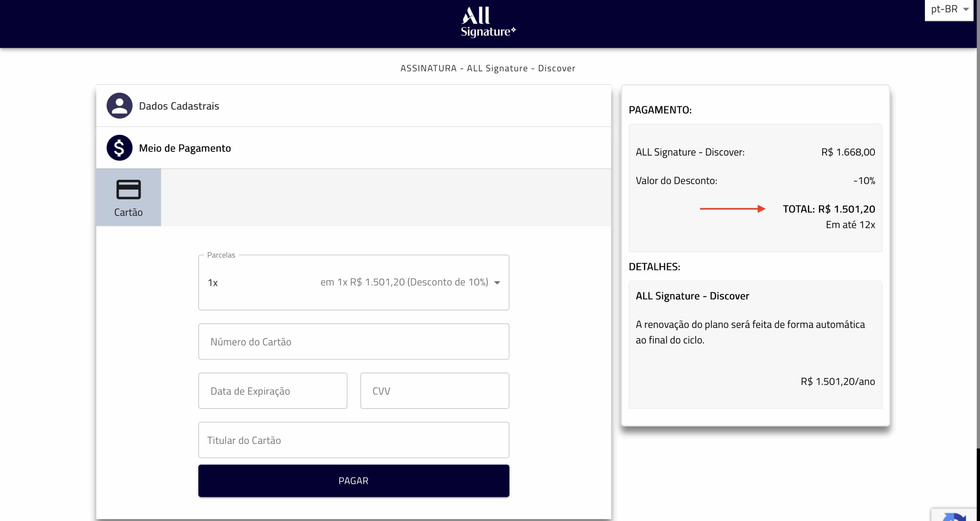Focus the Data de Expiração field
Screen dimensions: 980x521
coord(273,391)
